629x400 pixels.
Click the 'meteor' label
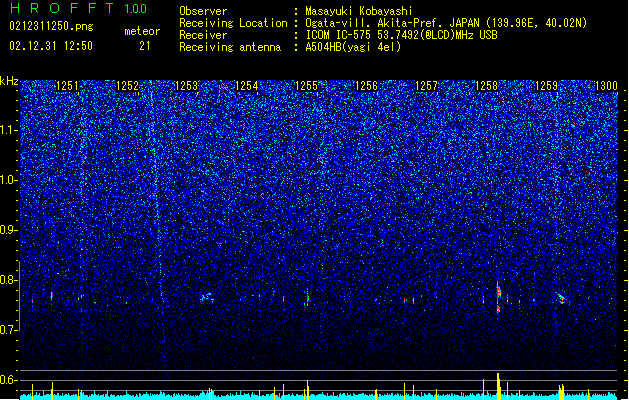[142, 31]
